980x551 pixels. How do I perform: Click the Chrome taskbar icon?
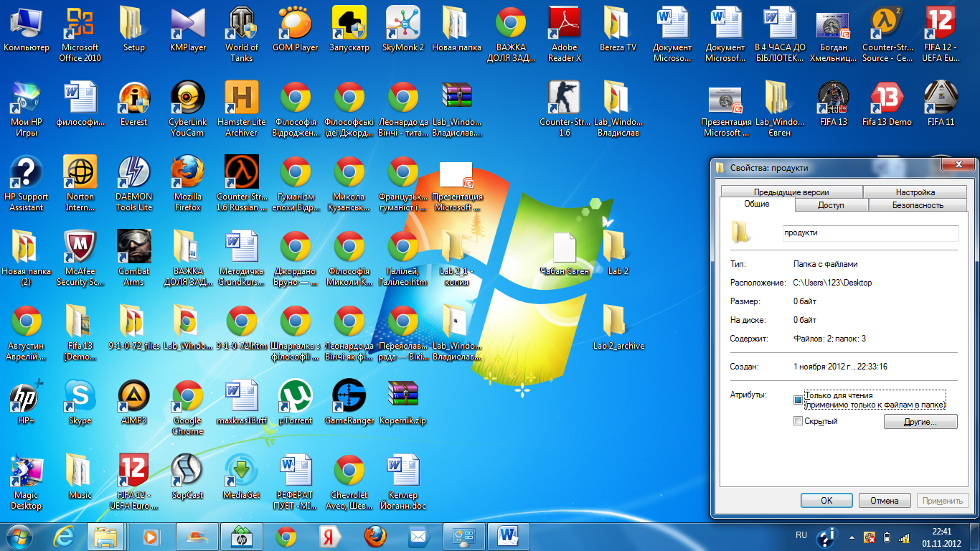(286, 536)
